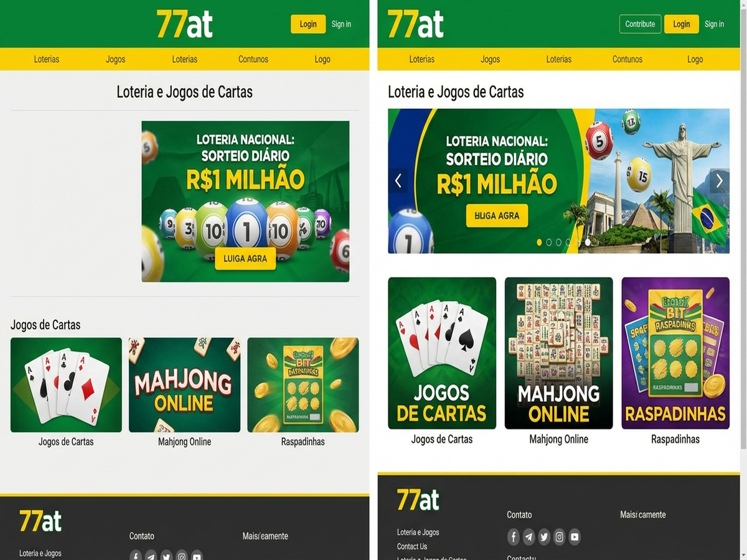Click the Contribute button in the header

(640, 24)
